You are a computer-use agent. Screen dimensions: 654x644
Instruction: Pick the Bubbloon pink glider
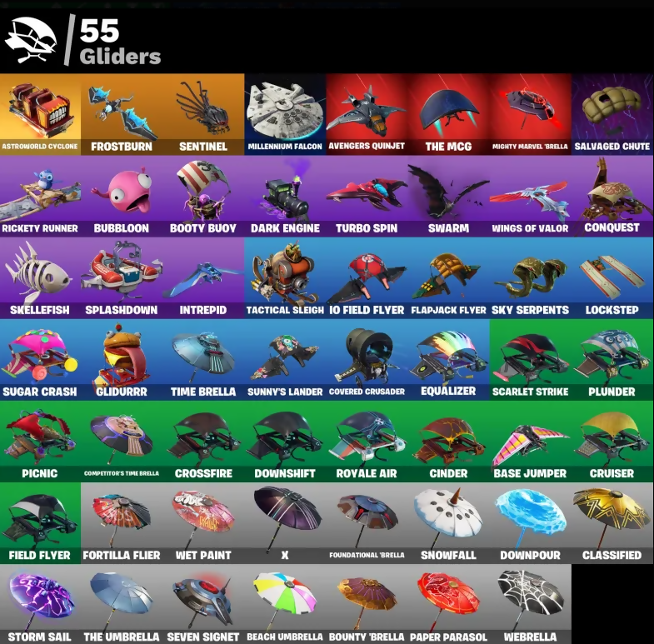tap(122, 196)
